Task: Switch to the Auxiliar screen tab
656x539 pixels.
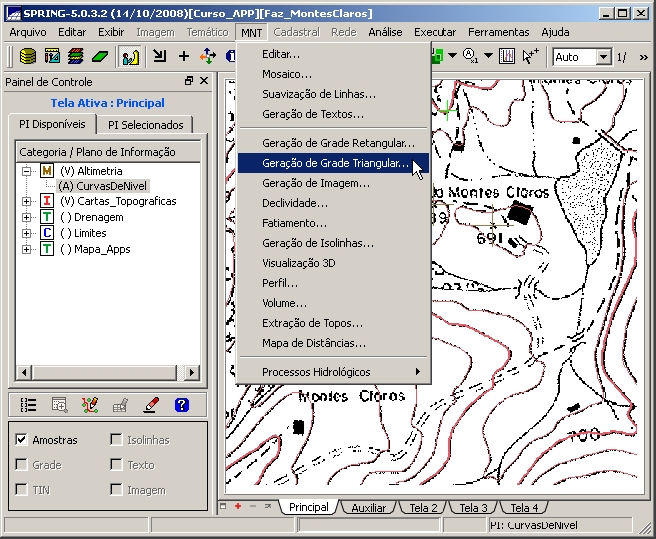Action: 368,508
